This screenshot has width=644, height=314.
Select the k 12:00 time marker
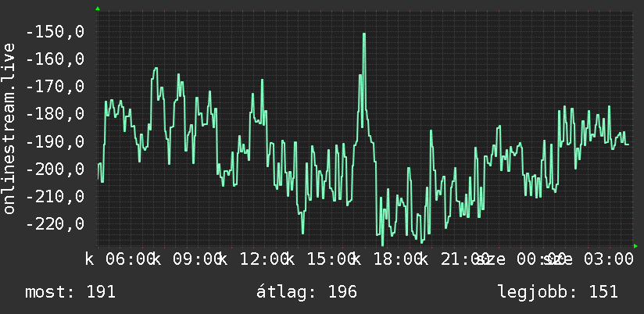coord(252,259)
